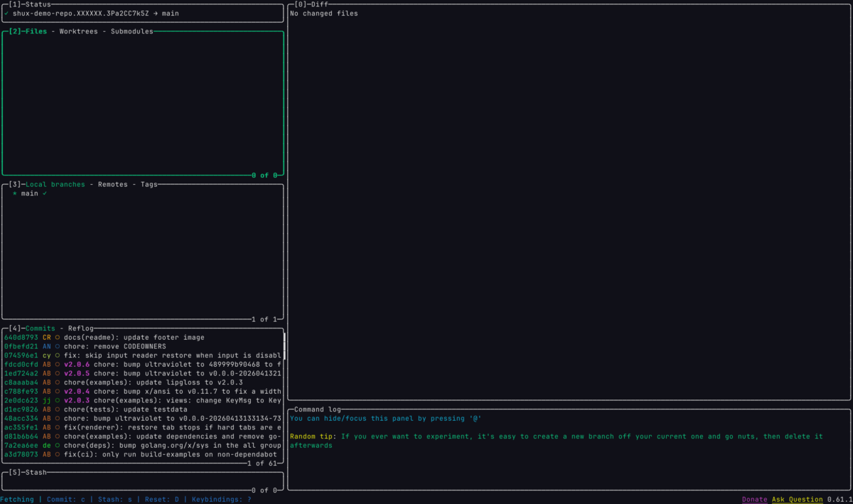Focus the Status panel title
The height and width of the screenshot is (504, 853).
[38, 5]
